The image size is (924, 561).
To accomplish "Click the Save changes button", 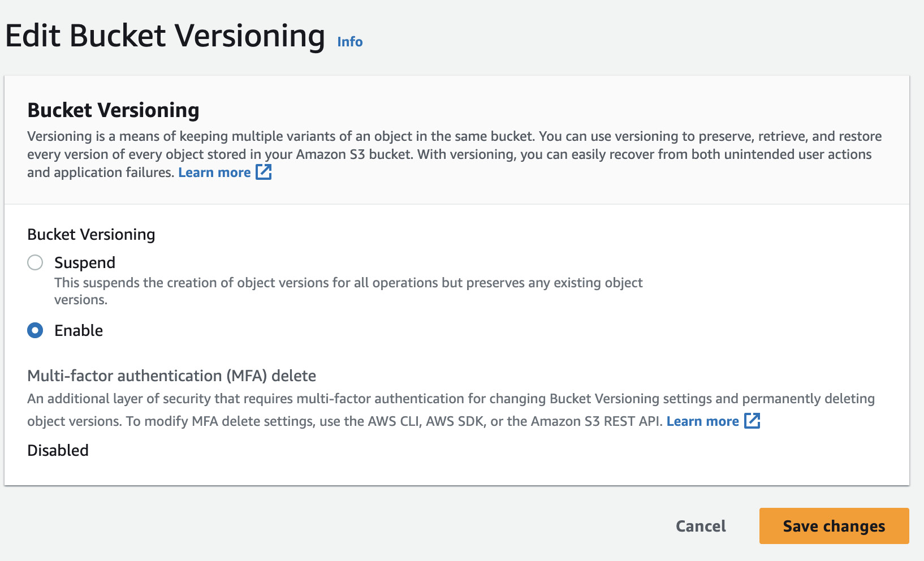I will [834, 526].
